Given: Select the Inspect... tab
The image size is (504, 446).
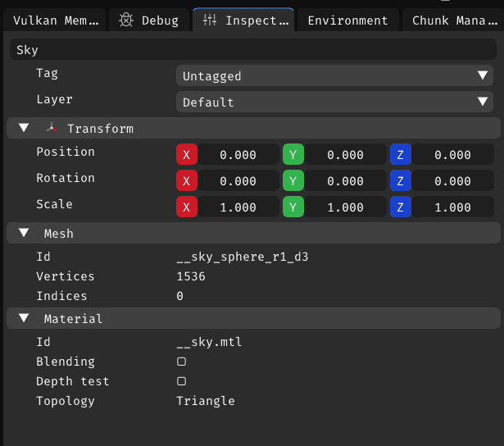Looking at the screenshot, I should 243,20.
